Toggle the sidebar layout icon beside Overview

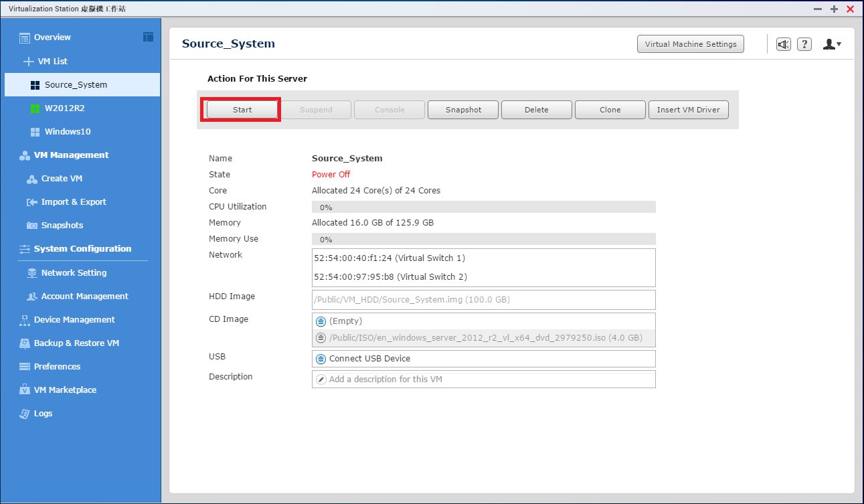coord(149,37)
